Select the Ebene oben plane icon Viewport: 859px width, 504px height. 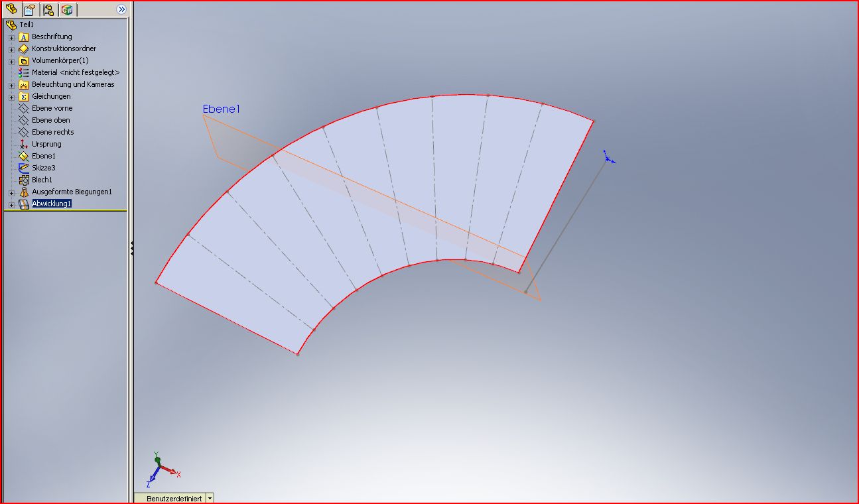[24, 121]
